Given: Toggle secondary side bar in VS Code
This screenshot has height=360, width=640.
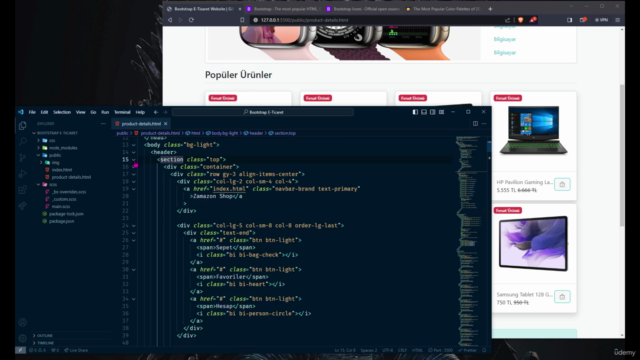Looking at the screenshot, I should [433, 112].
